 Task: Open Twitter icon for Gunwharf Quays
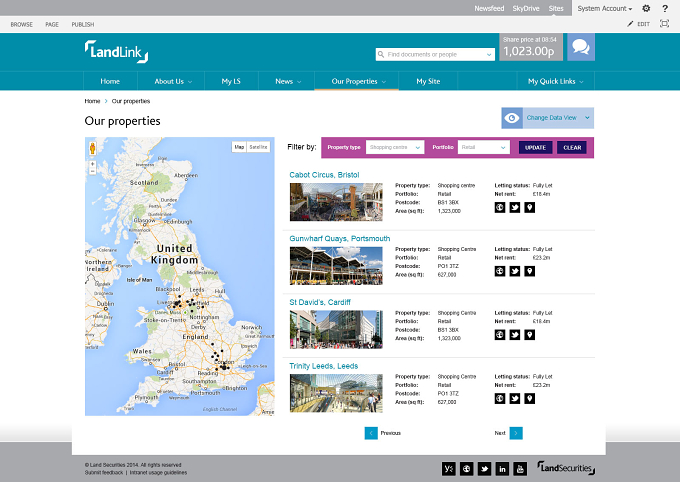pyautogui.click(x=514, y=271)
